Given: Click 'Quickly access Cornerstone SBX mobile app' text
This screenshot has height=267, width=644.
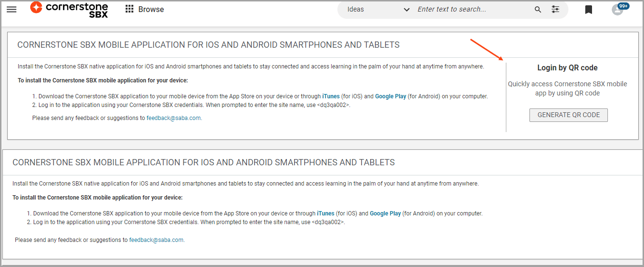Looking at the screenshot, I should click(567, 88).
